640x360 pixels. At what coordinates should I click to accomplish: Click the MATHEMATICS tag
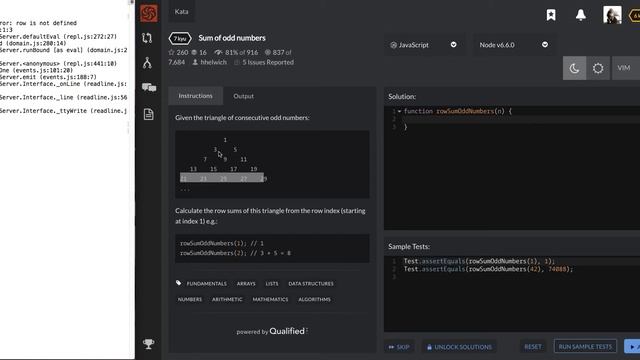(270, 300)
